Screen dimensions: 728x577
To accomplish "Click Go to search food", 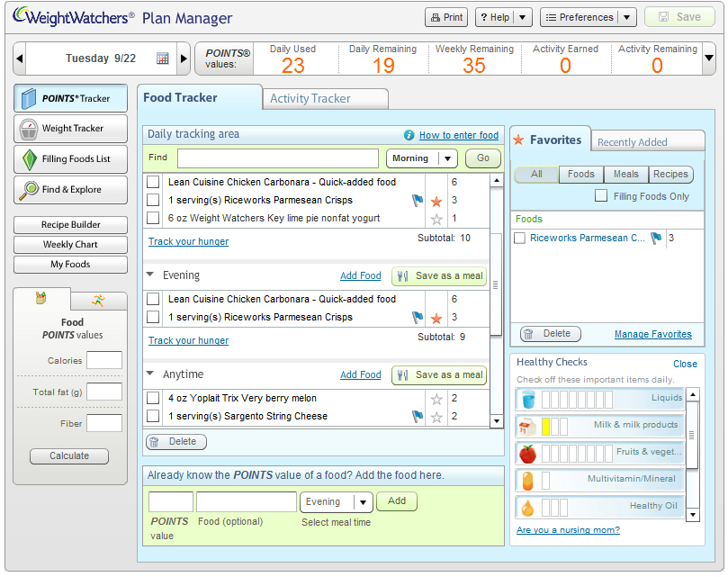I will click(x=483, y=158).
